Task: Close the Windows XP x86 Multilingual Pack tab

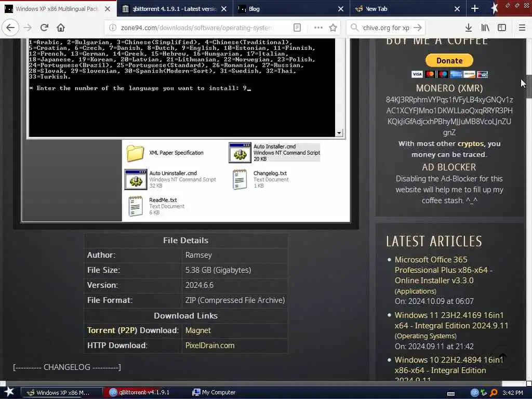Action: 108,9
